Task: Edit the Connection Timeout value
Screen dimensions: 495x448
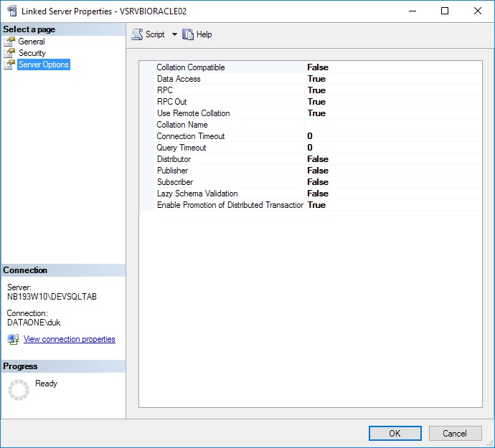Action: (x=310, y=136)
